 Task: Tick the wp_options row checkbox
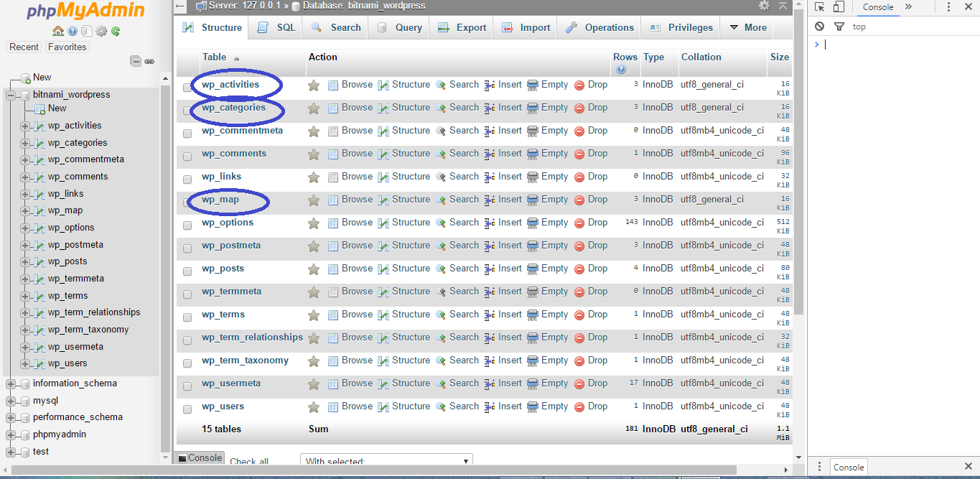coord(187,225)
